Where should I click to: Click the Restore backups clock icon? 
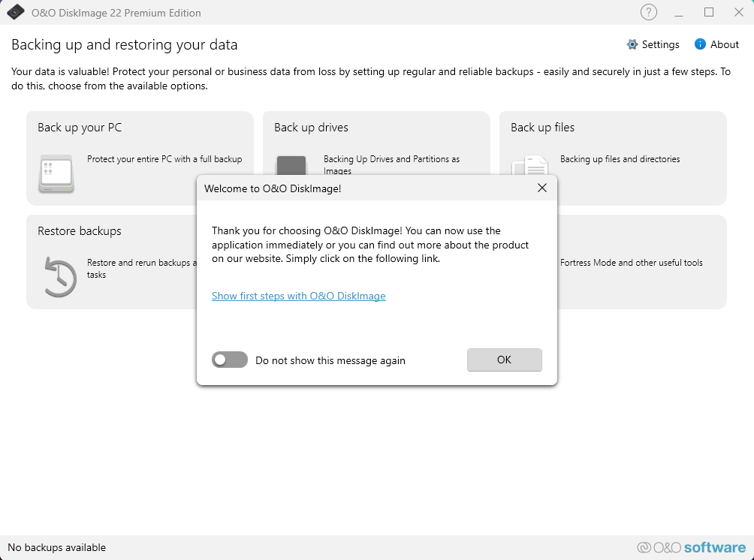pos(60,276)
